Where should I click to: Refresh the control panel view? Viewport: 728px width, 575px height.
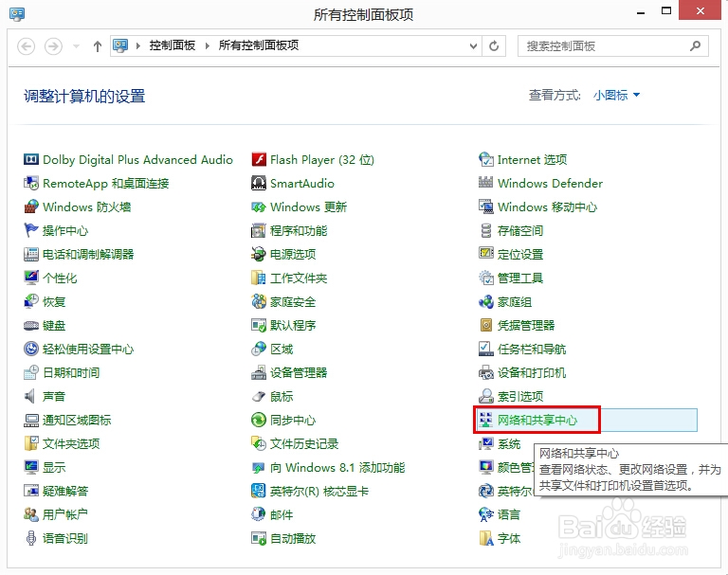(x=494, y=46)
